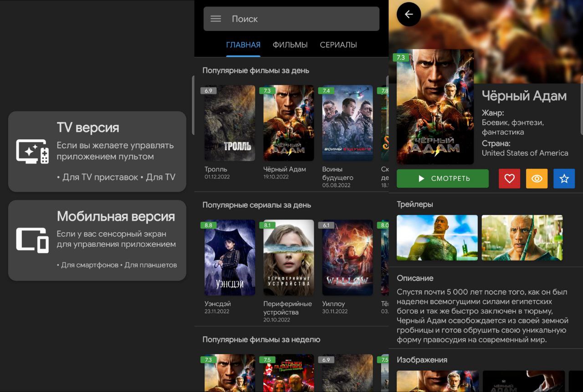Switch to the Сериалы tab
The width and height of the screenshot is (583, 392).
(x=338, y=45)
